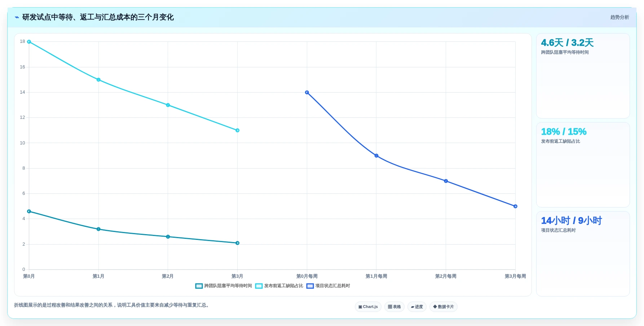Click x-axis label 第1月每周
Viewport: 644px width, 326px height.
pyautogui.click(x=376, y=276)
